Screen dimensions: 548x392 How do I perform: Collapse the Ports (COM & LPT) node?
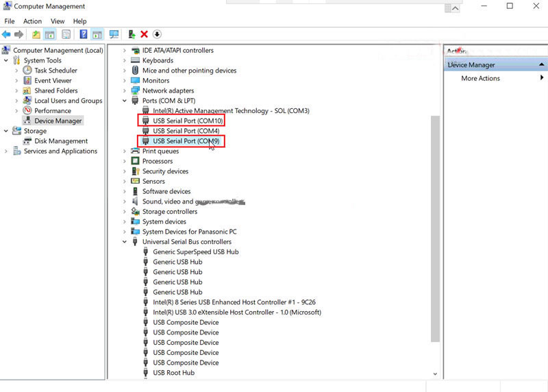pos(125,101)
